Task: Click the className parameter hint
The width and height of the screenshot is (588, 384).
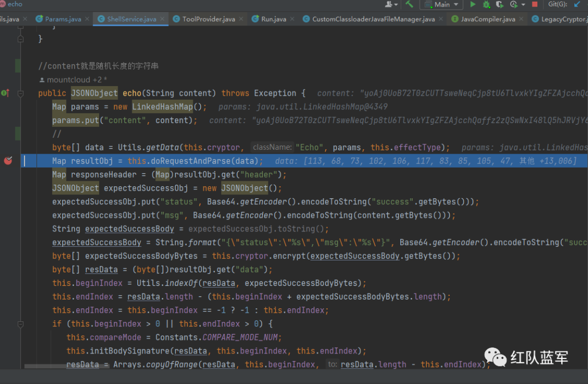Action: click(272, 148)
